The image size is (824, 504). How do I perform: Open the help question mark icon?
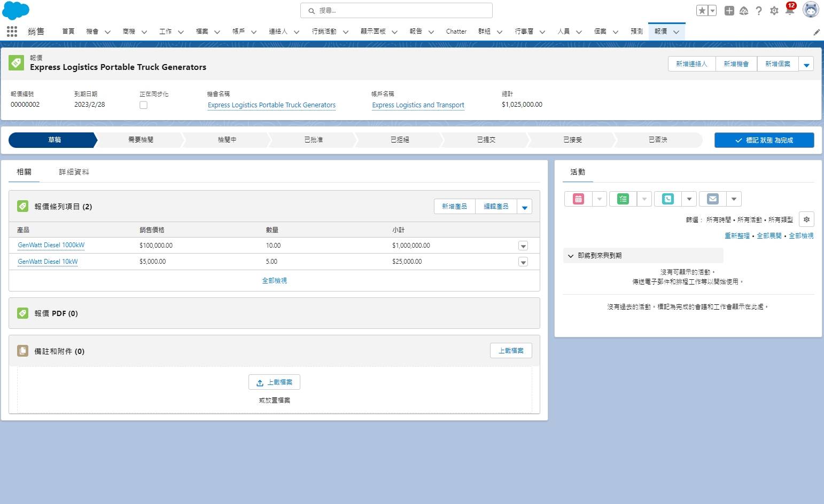tap(759, 11)
